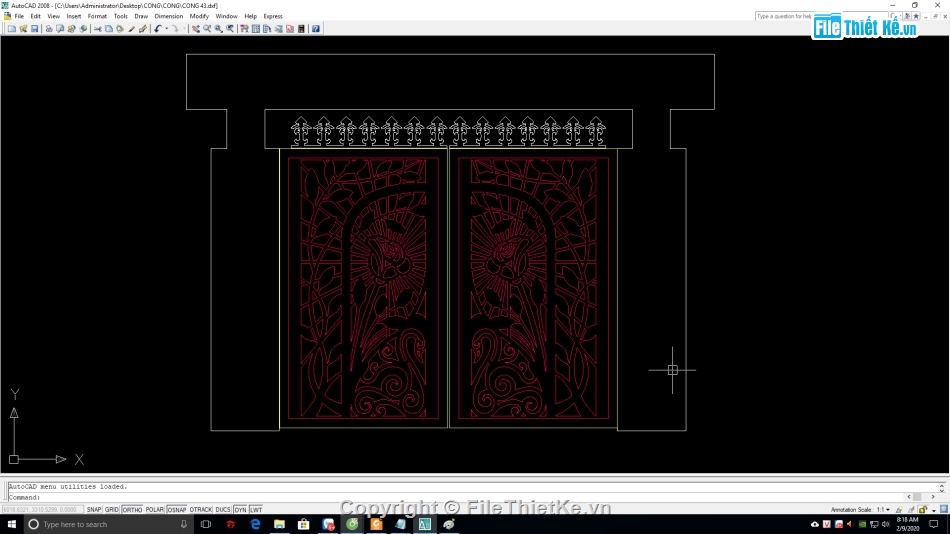Save the drawing with the Save icon
The image size is (950, 534).
tap(35, 28)
